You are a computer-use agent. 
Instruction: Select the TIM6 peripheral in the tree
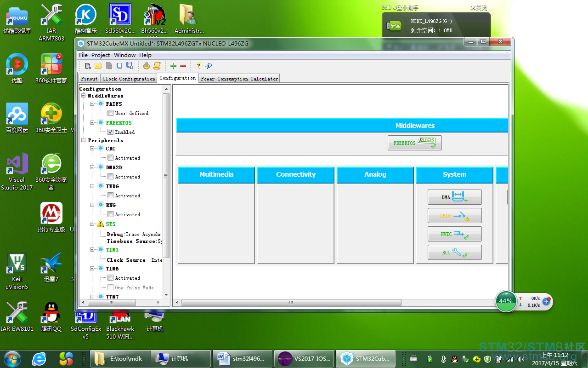(x=112, y=269)
